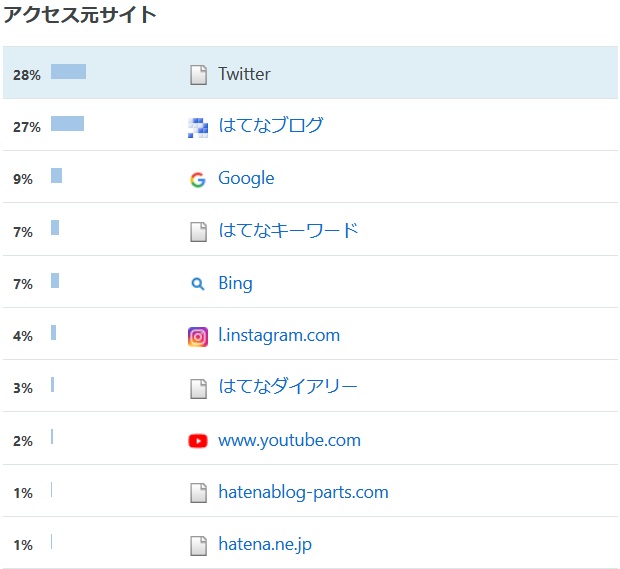Click the page icon beside Twitter

coord(198,75)
